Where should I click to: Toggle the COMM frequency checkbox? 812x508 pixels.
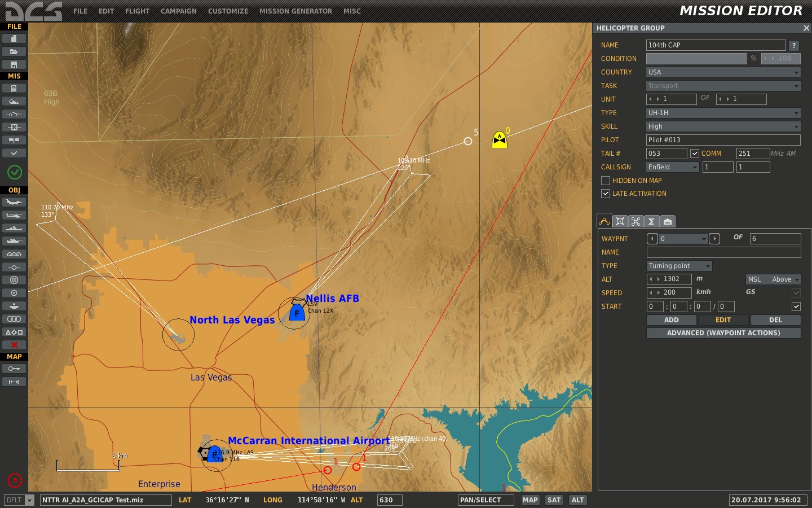click(695, 154)
